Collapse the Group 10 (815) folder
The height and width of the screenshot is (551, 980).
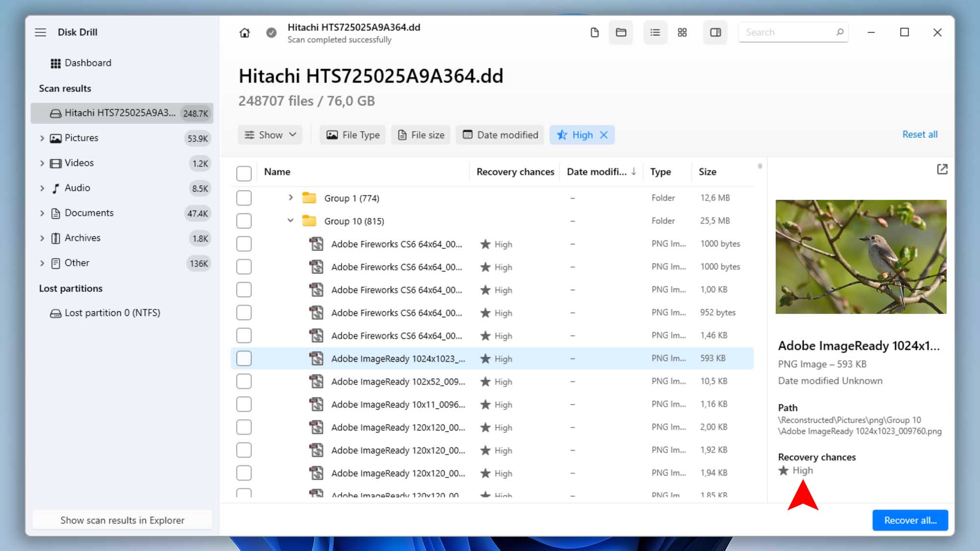pos(291,220)
